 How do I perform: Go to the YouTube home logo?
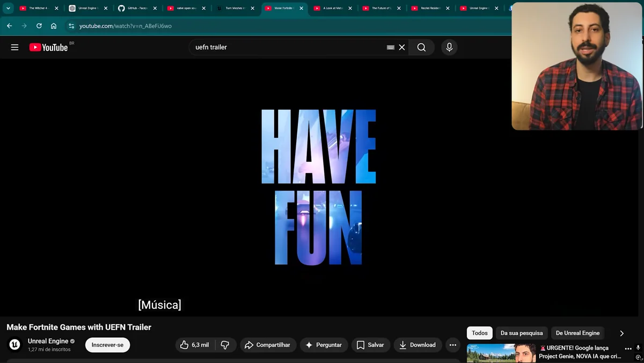coord(49,47)
